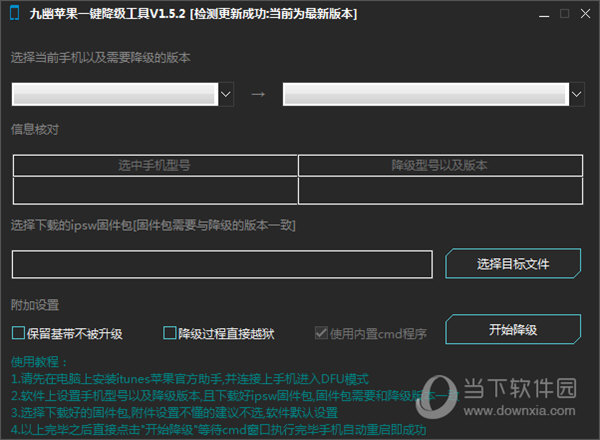Click the 降级型号以及版本 table header

pos(440,165)
